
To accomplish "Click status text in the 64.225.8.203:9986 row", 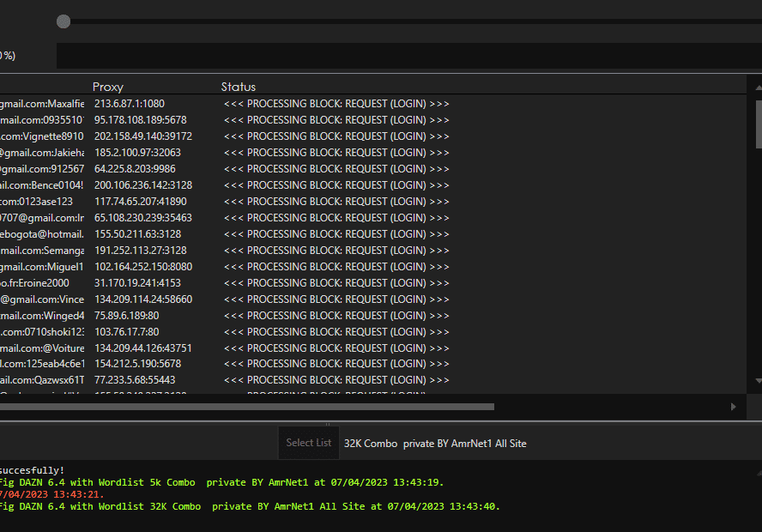I will 336,169.
